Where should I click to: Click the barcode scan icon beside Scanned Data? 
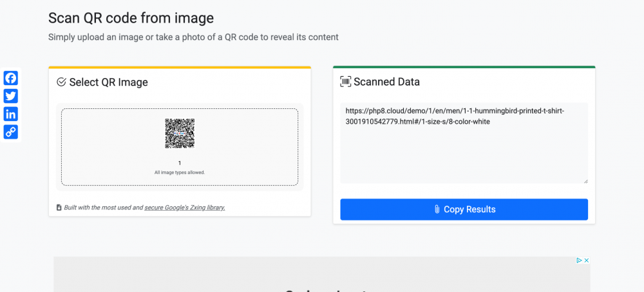click(x=346, y=82)
